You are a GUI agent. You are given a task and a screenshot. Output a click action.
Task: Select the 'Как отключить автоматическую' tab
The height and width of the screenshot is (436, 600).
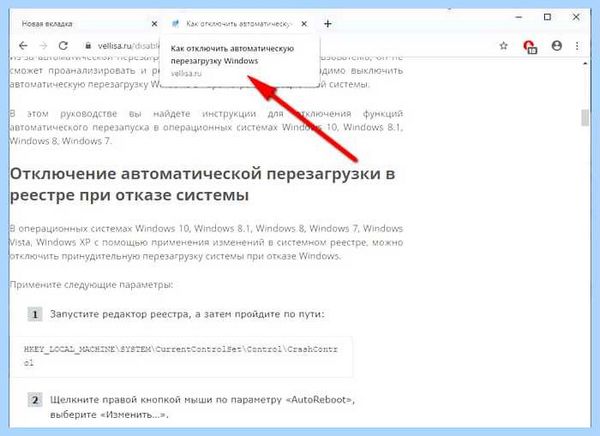[238, 24]
